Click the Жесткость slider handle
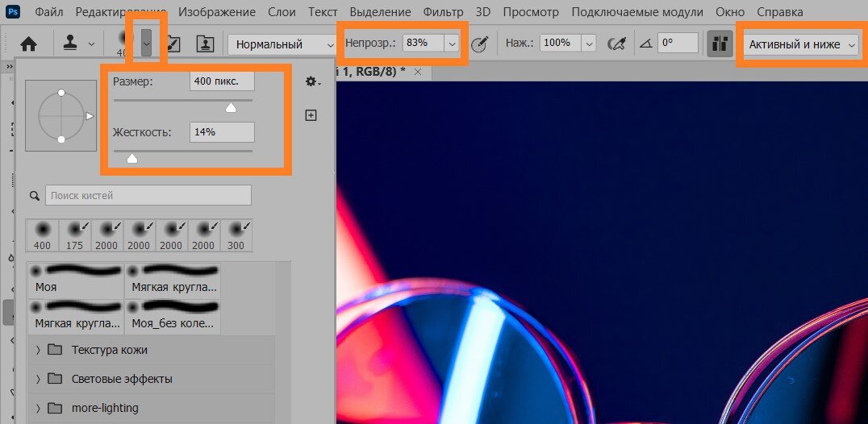The width and height of the screenshot is (868, 424). coord(131,159)
